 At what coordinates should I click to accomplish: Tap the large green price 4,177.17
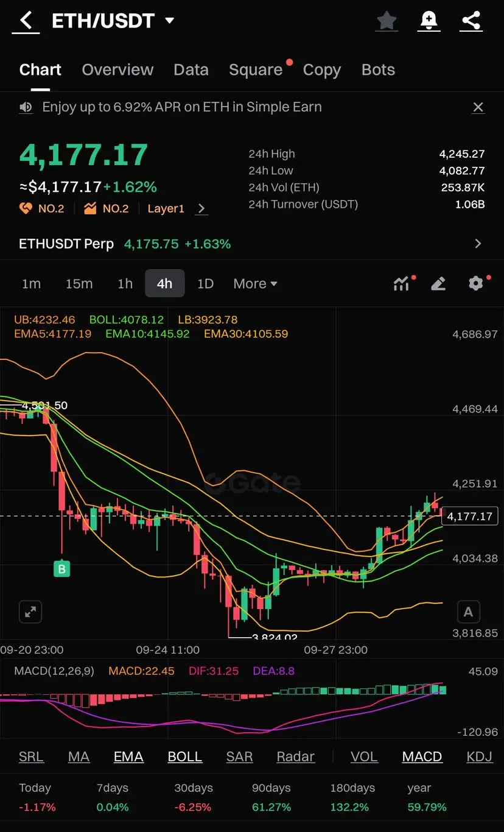click(x=84, y=155)
